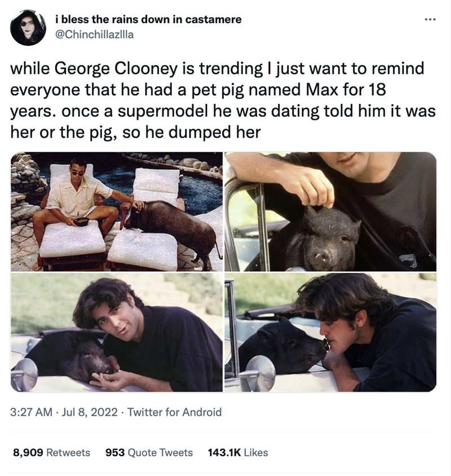
Task: Open the poolside lounge chair photo
Action: pos(117,211)
